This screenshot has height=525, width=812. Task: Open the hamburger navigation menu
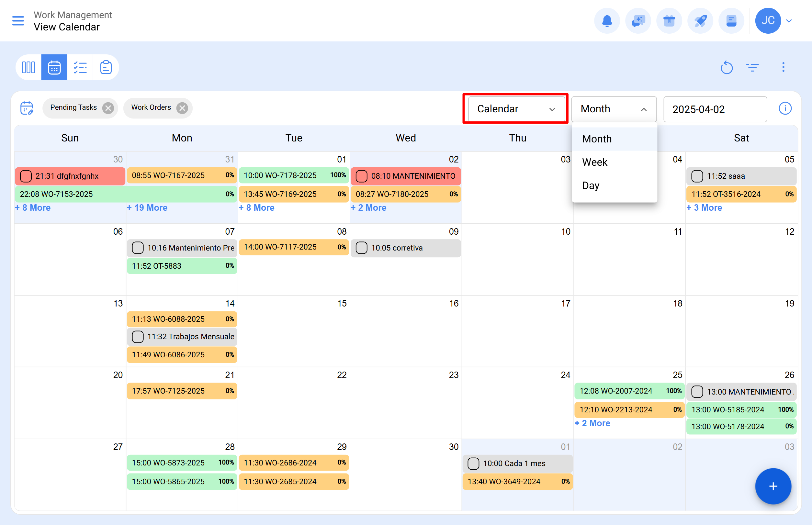coord(18,21)
